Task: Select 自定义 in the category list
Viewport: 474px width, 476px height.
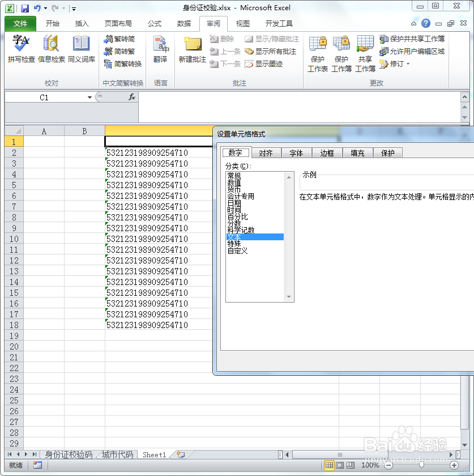Action: pyautogui.click(x=237, y=250)
